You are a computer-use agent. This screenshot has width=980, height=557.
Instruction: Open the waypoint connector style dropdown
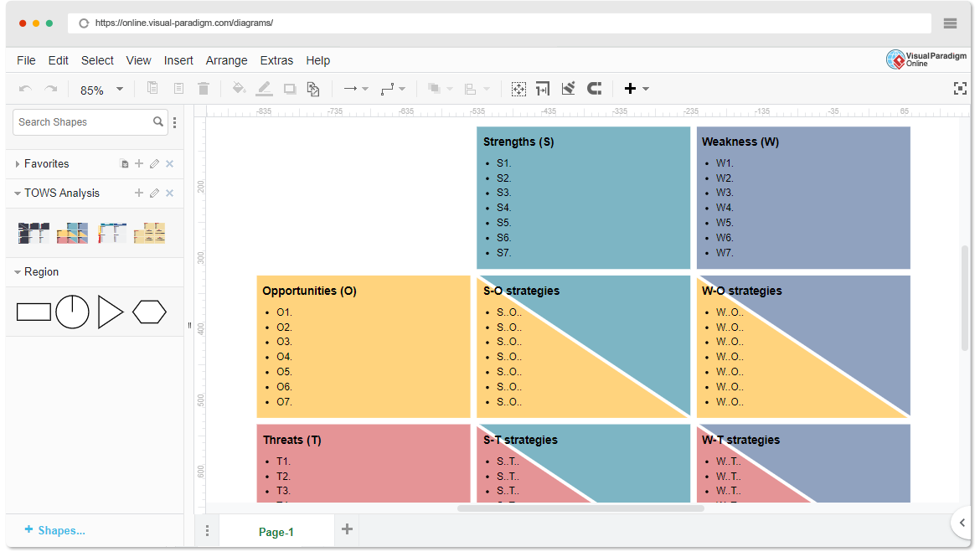click(402, 89)
